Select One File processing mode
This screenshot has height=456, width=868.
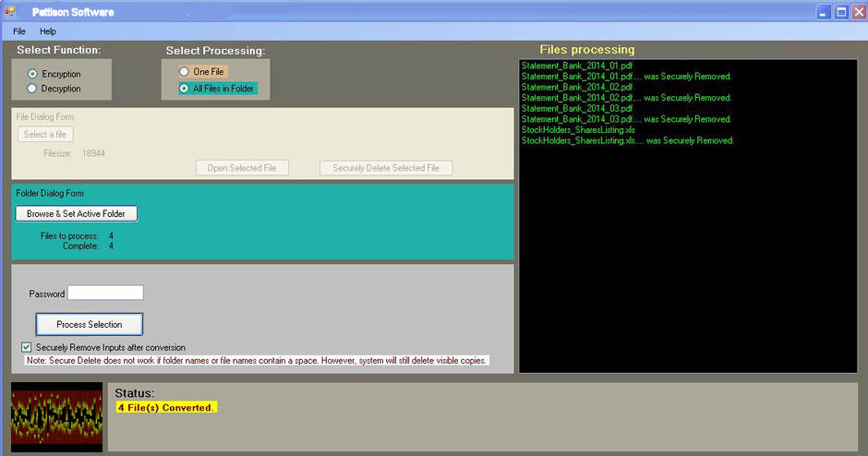point(185,72)
